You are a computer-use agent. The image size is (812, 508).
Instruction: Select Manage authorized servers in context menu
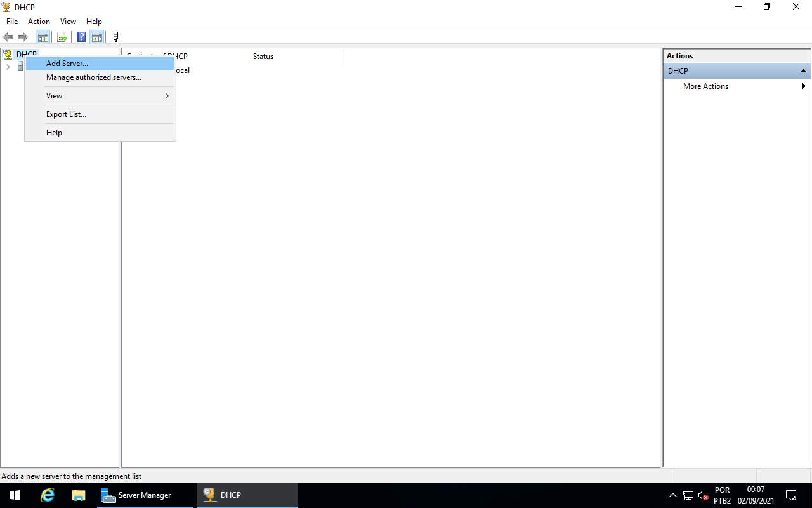[93, 77]
